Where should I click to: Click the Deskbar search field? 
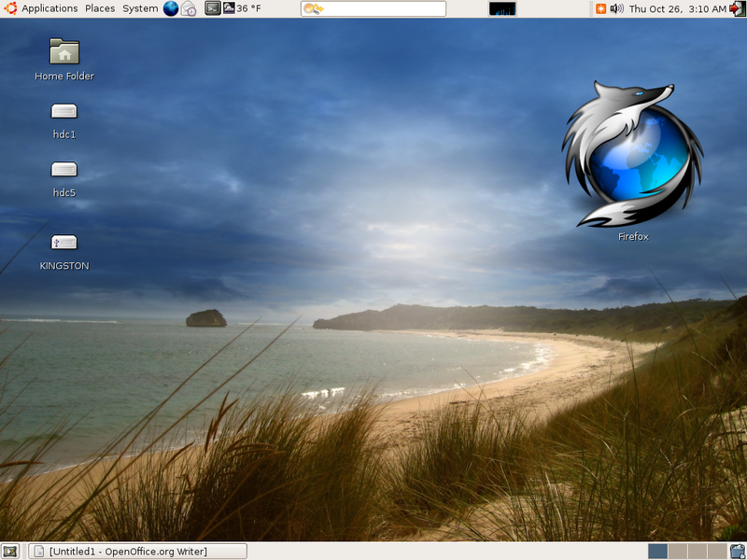tap(373, 8)
